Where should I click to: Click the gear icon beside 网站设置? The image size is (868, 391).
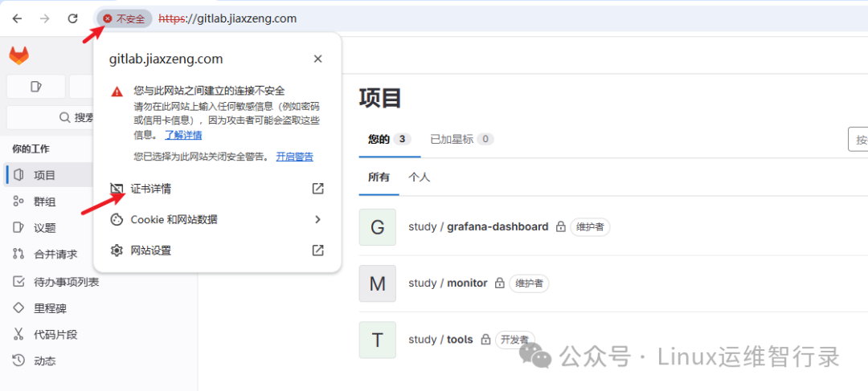(x=117, y=250)
